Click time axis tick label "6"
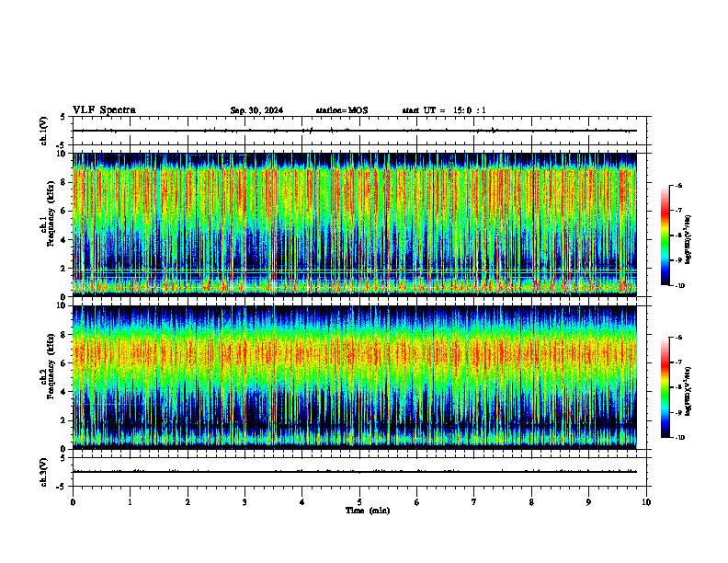This screenshot has height=563, width=728. coord(417,502)
